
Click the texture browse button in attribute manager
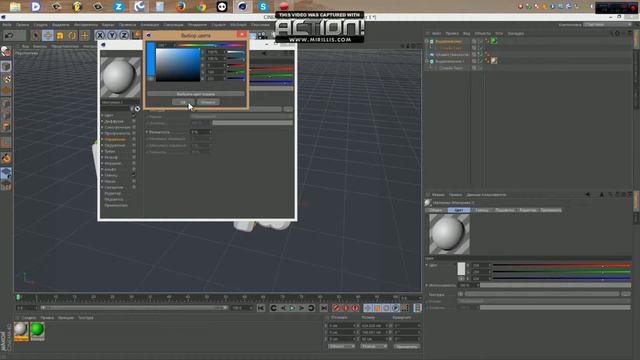[626, 294]
